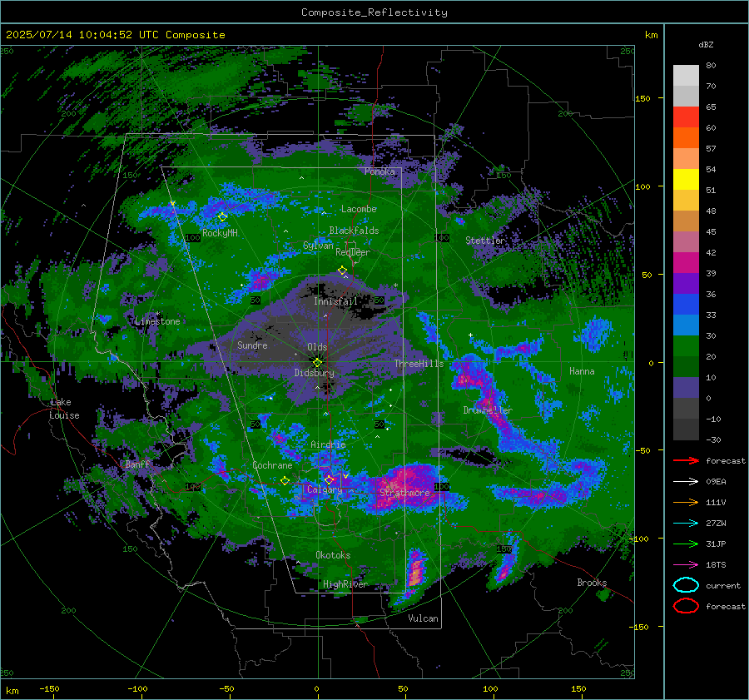Click the 80 dBZ light gray color swatch
The height and width of the screenshot is (700, 749).
(x=686, y=76)
